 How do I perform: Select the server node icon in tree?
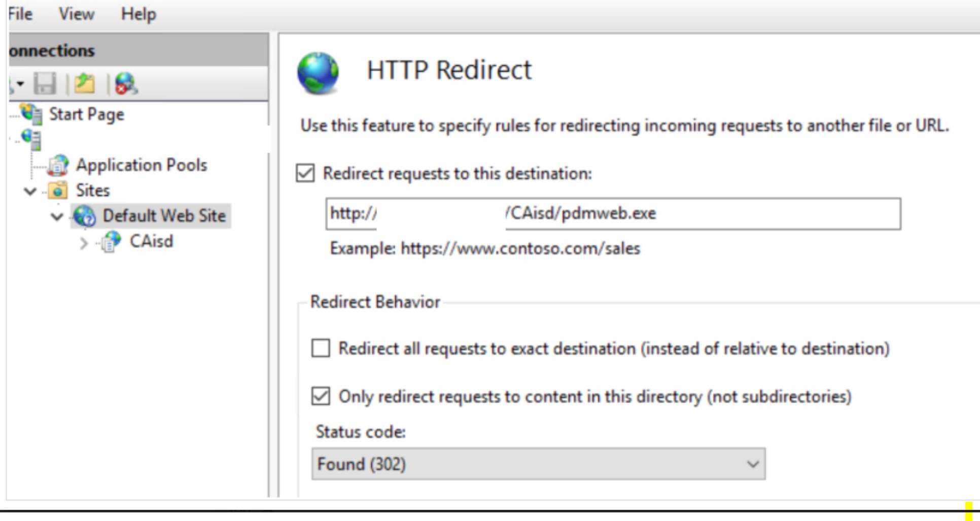coord(32,139)
